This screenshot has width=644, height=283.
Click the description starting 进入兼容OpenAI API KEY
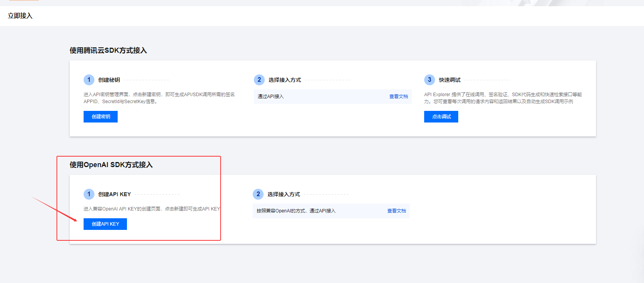[152, 209]
